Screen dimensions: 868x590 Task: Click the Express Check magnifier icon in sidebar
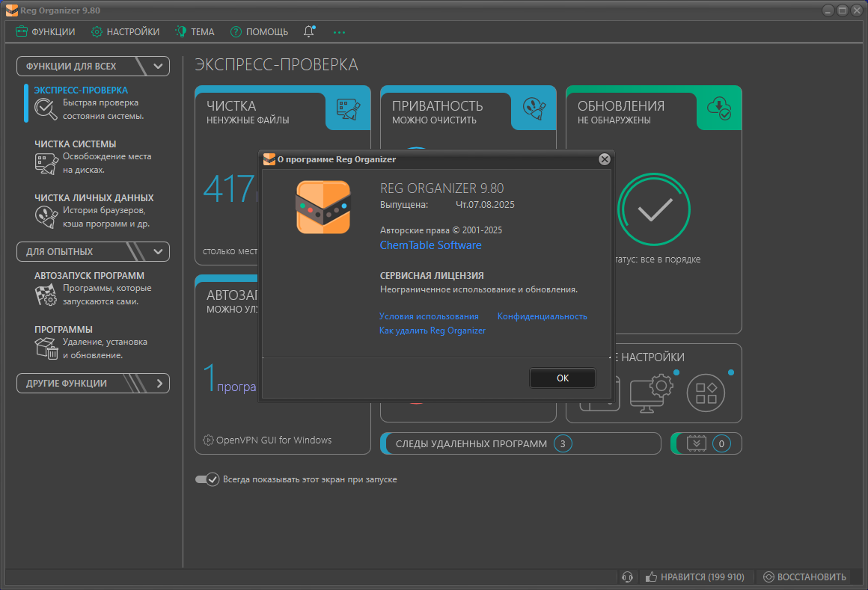tap(46, 109)
